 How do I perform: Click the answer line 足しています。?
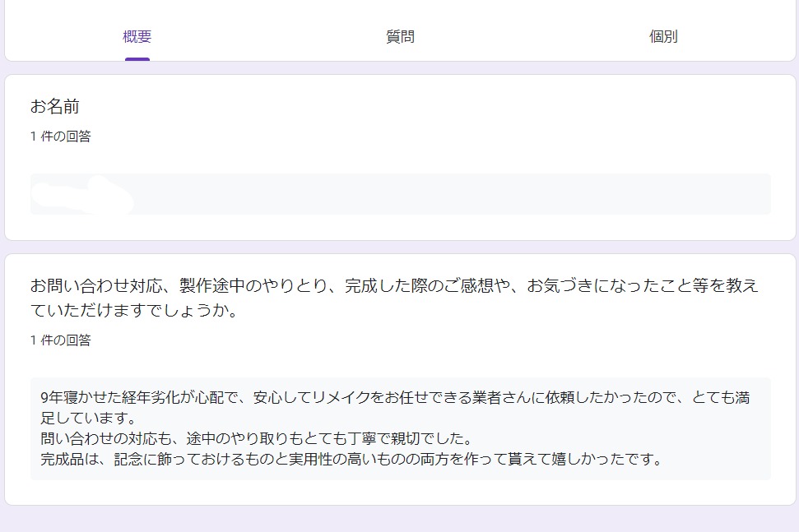coord(88,419)
